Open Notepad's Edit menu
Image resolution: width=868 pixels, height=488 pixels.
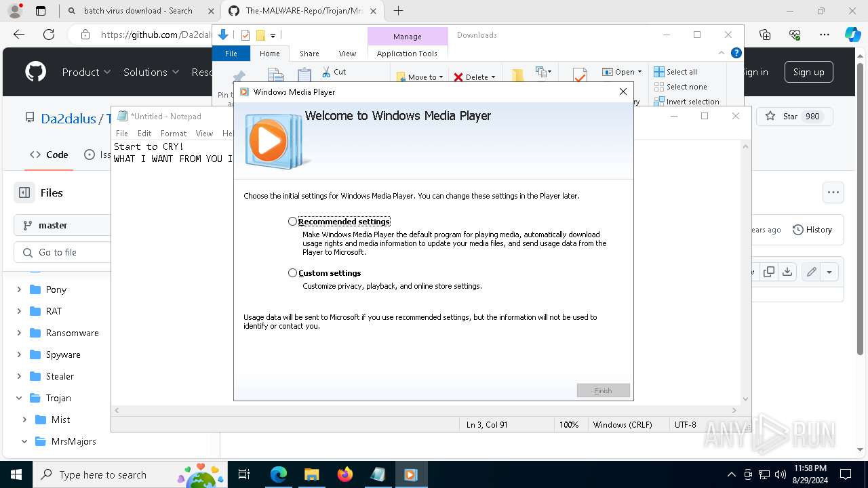point(144,134)
